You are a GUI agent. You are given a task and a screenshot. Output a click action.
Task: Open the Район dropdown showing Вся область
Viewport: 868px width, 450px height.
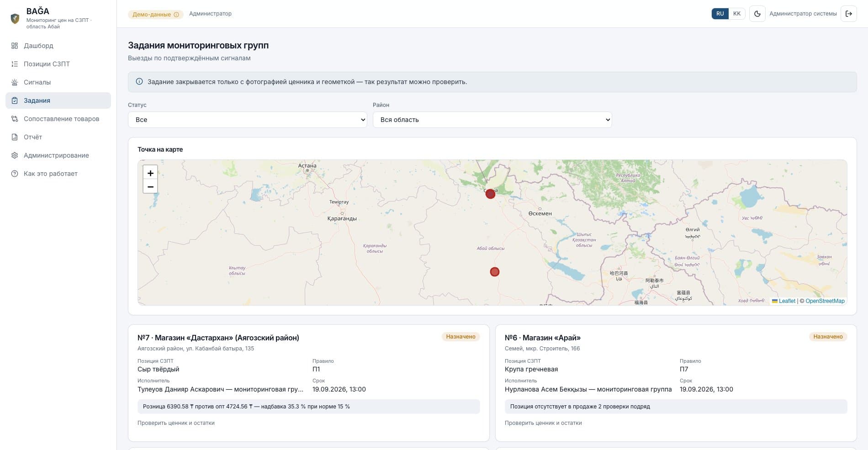coord(492,120)
